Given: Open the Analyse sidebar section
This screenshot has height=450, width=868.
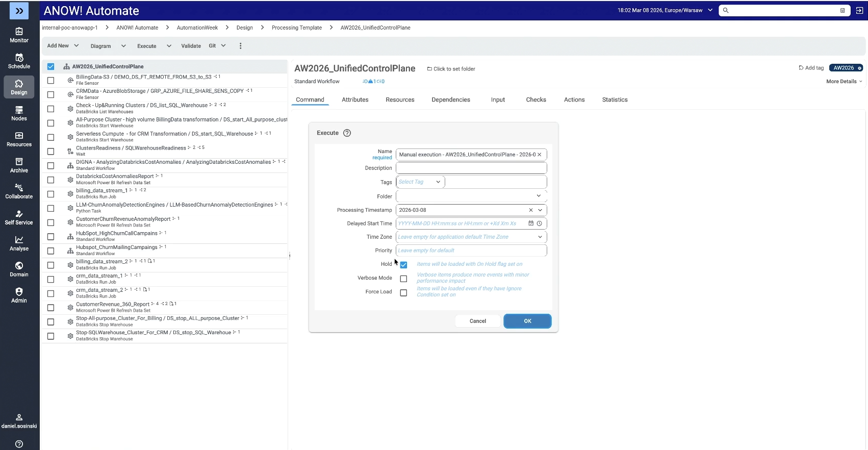Looking at the screenshot, I should [x=19, y=243].
